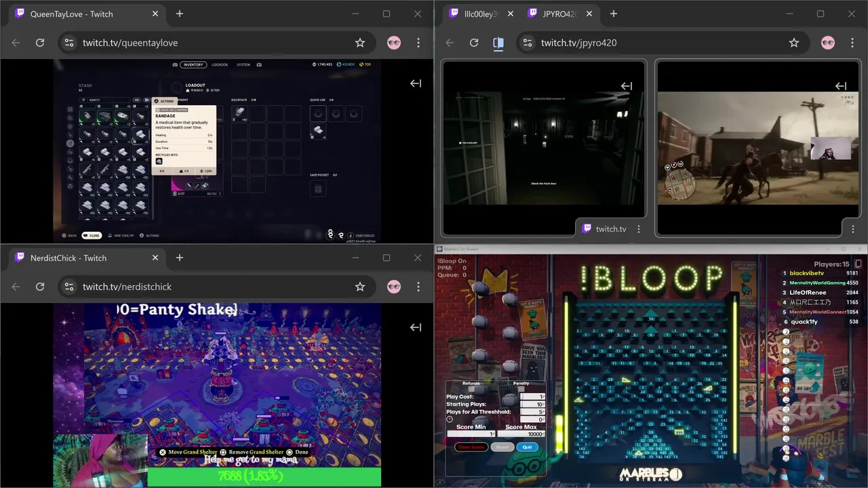Click the collapse arrow on the dark house stream

pyautogui.click(x=627, y=86)
